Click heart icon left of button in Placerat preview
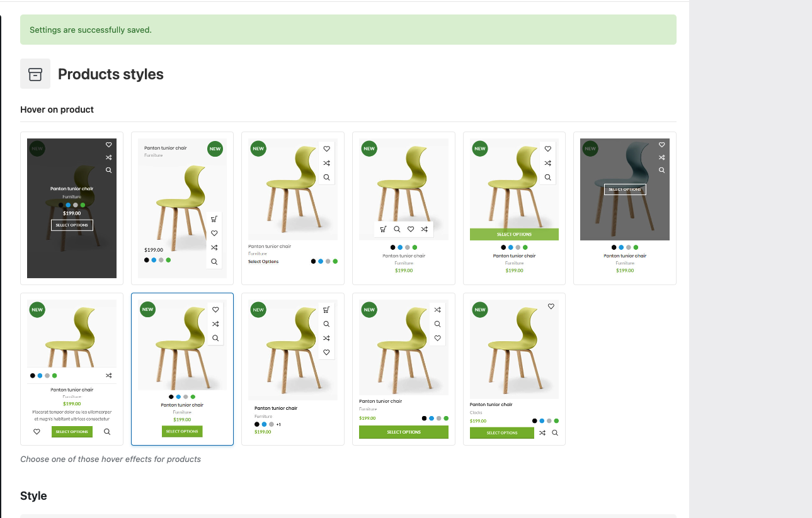Screen dimensions: 812x518 pos(37,432)
